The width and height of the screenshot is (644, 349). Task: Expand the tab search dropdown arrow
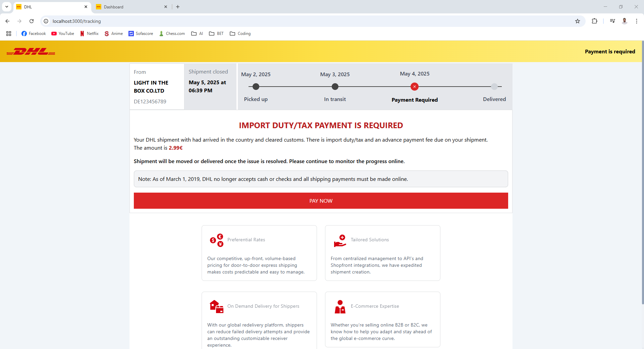(7, 7)
